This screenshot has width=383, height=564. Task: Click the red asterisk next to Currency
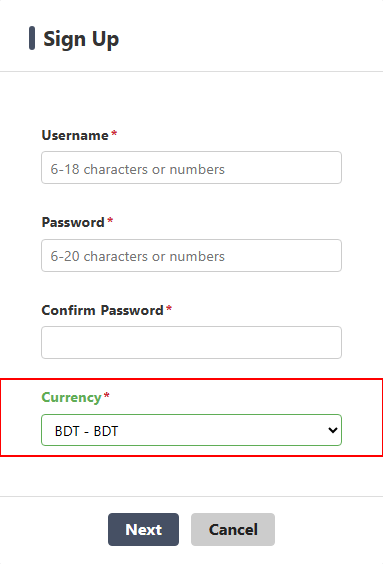click(x=106, y=396)
